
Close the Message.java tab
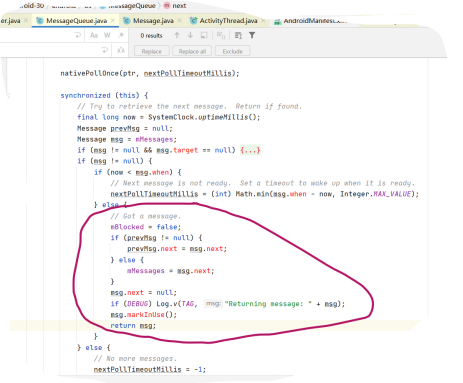pyautogui.click(x=180, y=21)
